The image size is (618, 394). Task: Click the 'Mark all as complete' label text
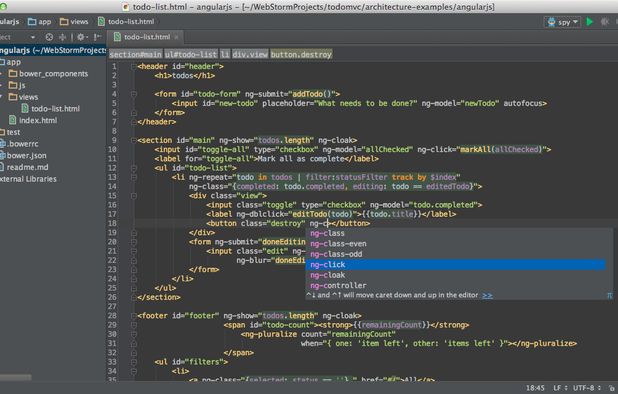301,159
